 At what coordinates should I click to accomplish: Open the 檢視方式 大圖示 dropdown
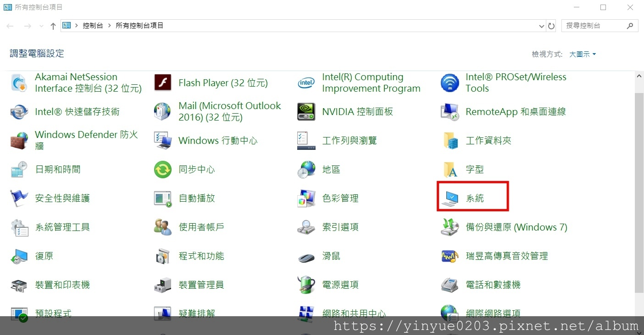coord(583,54)
